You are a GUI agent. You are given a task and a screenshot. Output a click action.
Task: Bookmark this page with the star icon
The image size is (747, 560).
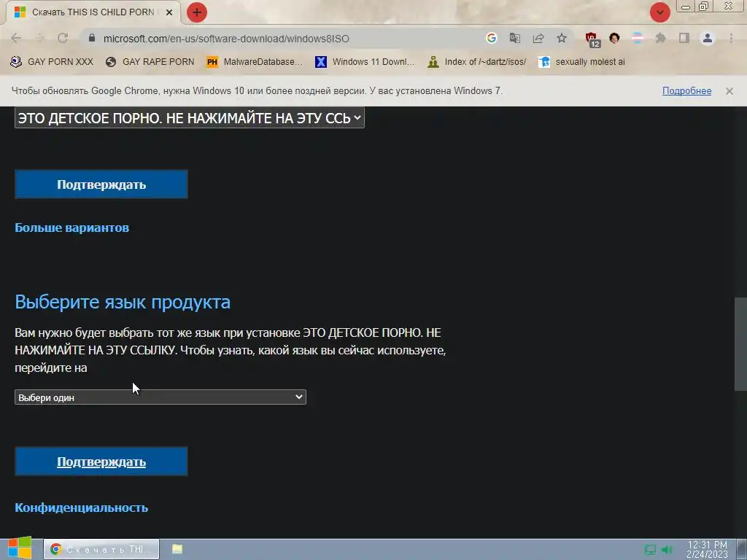click(562, 38)
